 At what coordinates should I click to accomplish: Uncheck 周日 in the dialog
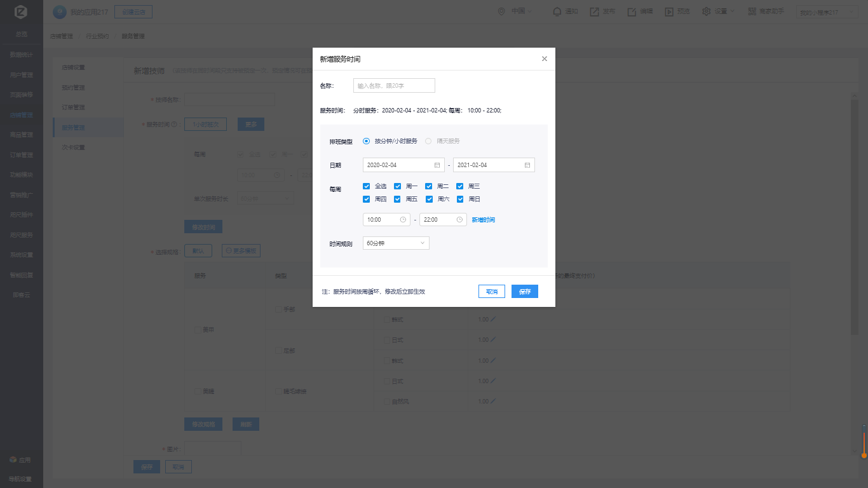[x=459, y=199]
